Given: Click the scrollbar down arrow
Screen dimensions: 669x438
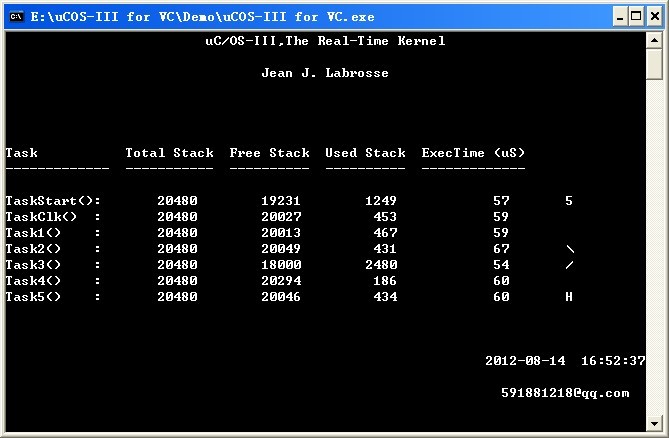Looking at the screenshot, I should click(x=654, y=423).
